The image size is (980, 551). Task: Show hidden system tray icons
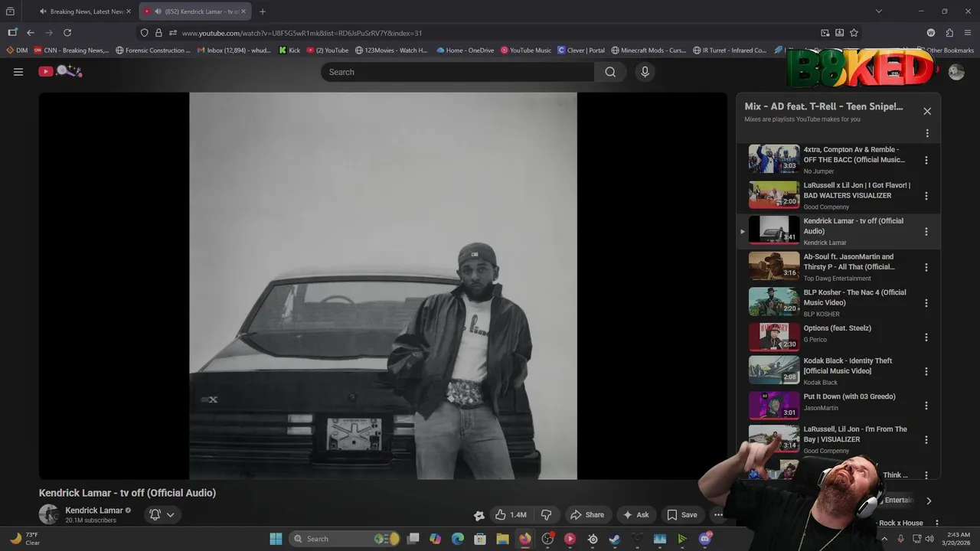tap(884, 539)
